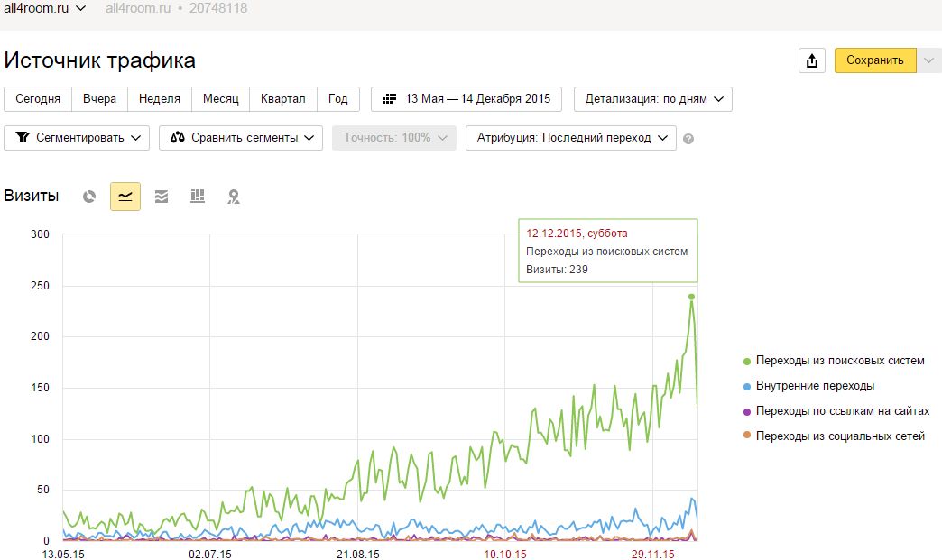Open Сравнить сегменты button
Image resolution: width=942 pixels, height=560 pixels.
241,138
